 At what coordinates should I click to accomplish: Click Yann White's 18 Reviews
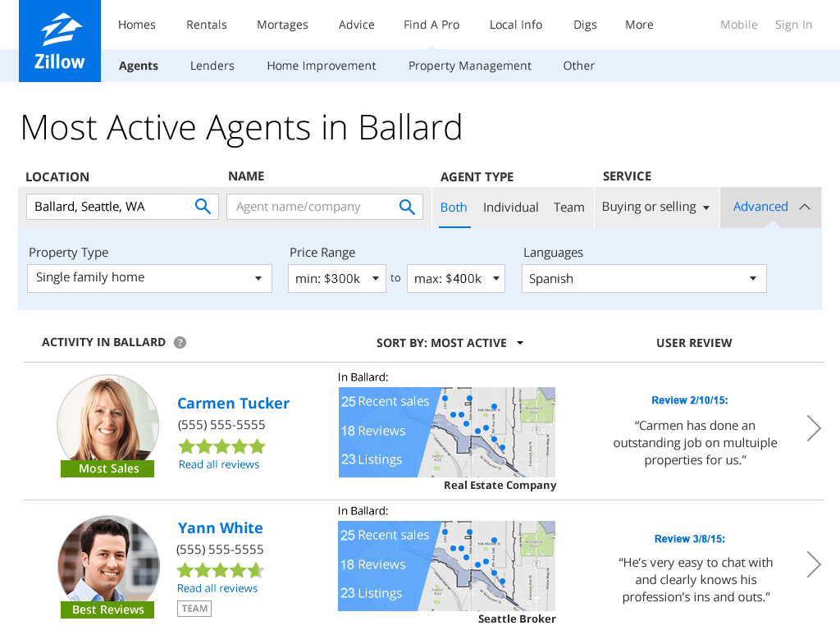coord(373,564)
